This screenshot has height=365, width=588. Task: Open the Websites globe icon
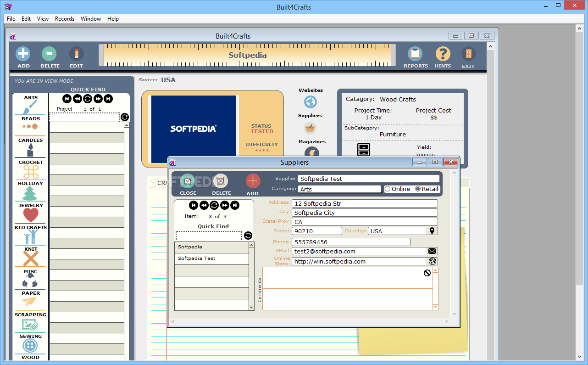tap(311, 102)
